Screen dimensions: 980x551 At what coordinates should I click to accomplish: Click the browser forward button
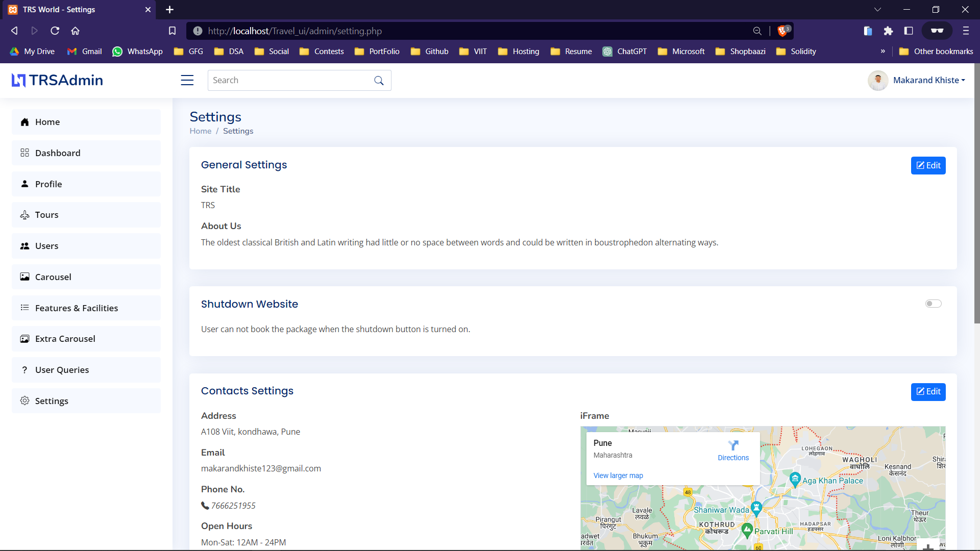click(34, 31)
